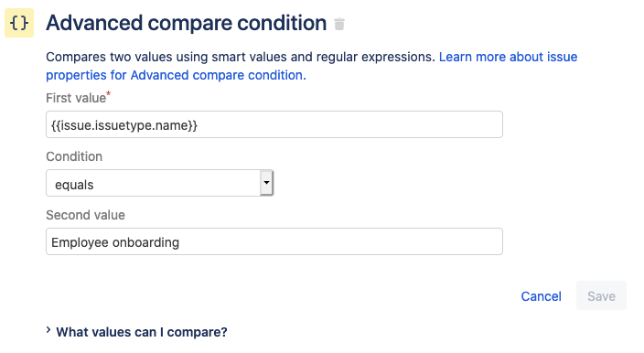Click the red required asterisk by First value
644x353 pixels.
109,94
